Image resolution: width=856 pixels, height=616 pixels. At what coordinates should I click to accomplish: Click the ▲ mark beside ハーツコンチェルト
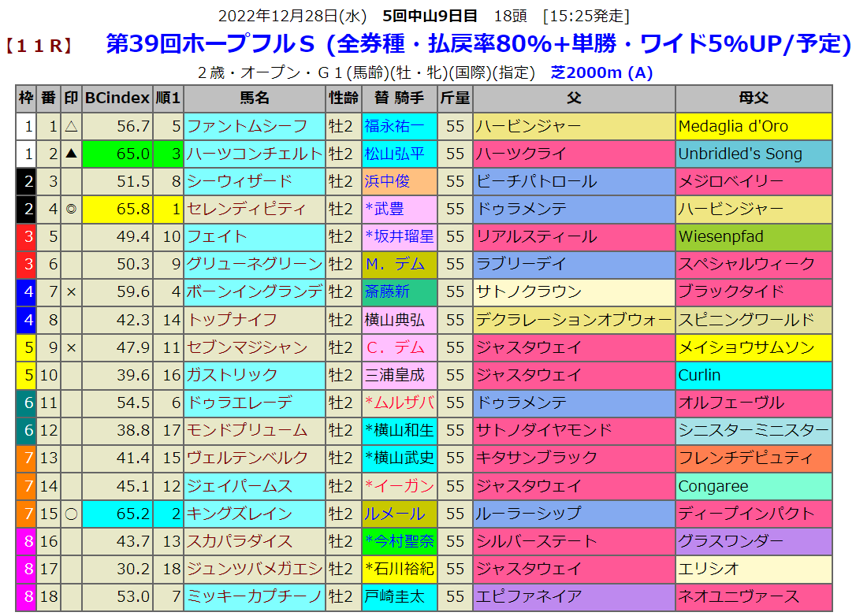pos(71,154)
